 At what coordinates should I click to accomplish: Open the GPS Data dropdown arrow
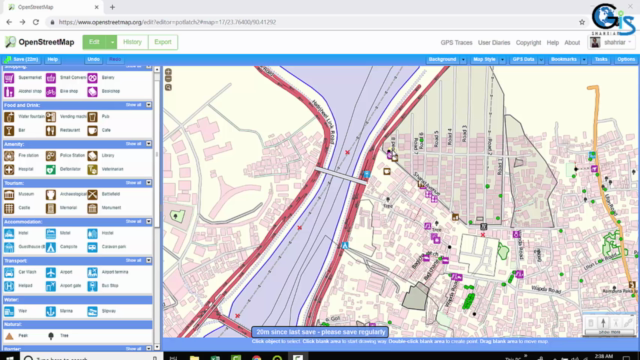coord(541,60)
